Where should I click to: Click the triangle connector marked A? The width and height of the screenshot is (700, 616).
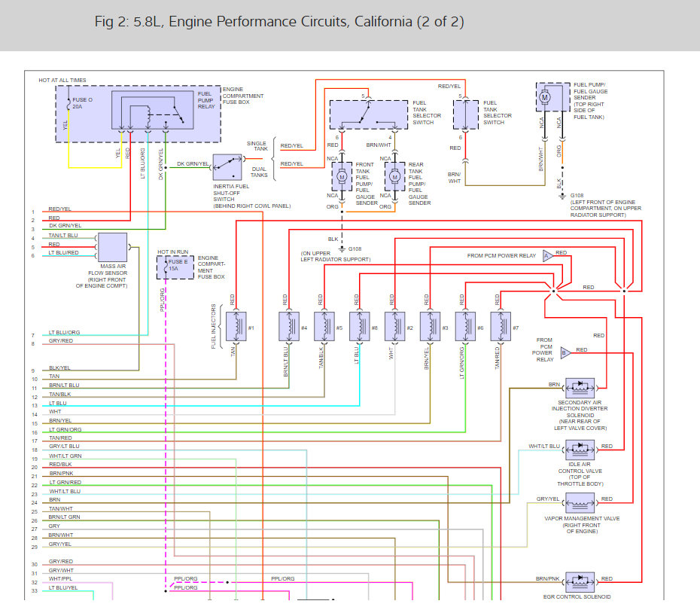click(548, 255)
